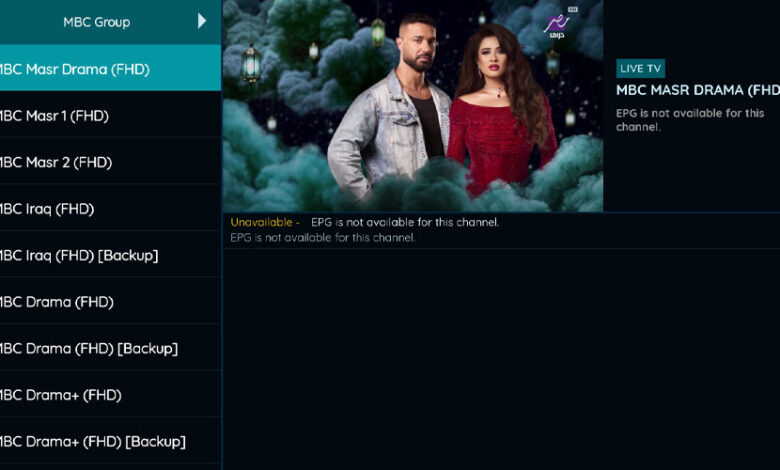Select MBC Masr 1 (FHD) channel
Screen dimensions: 780x470
coord(110,115)
